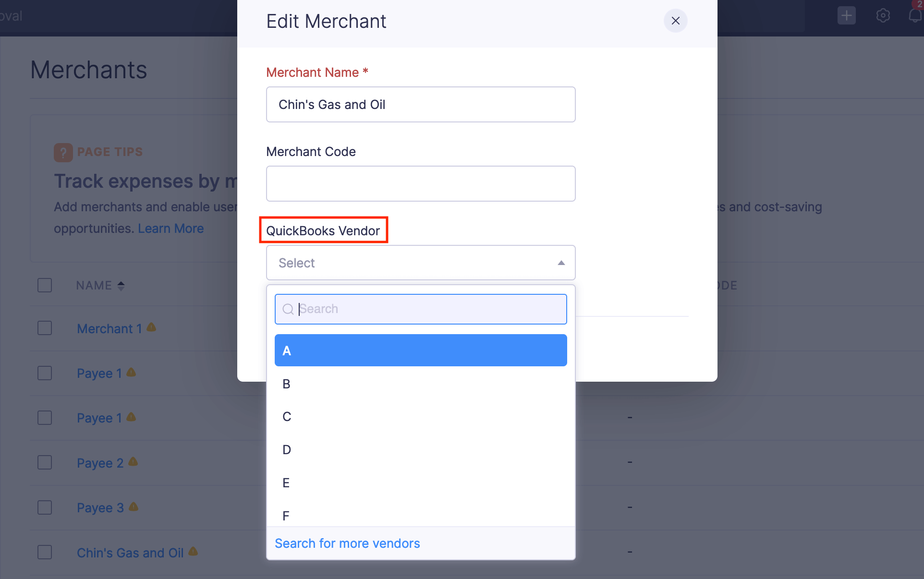This screenshot has width=924, height=579.
Task: Select vendor A from the list
Action: [421, 350]
